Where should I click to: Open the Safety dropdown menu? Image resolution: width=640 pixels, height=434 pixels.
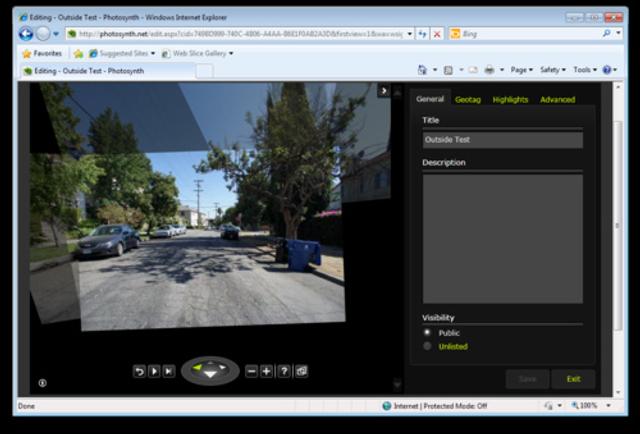551,70
